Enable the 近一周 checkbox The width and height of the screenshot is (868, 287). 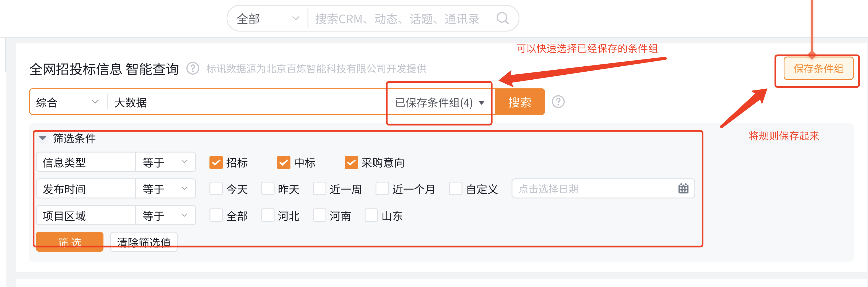point(319,189)
